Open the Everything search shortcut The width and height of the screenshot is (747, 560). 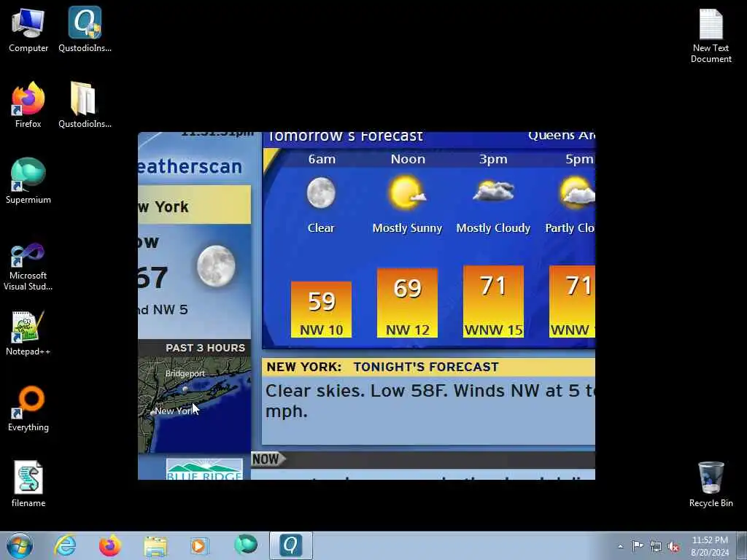pos(28,408)
